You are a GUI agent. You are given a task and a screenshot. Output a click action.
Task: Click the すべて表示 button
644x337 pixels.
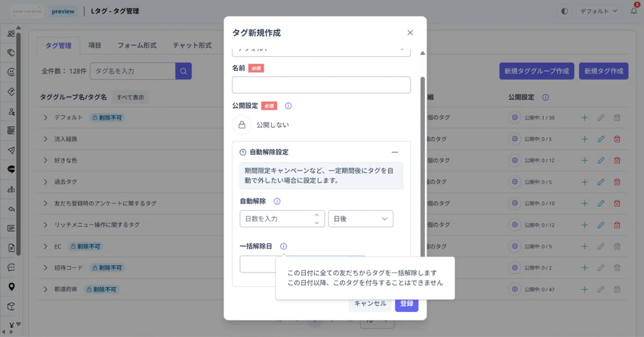(x=130, y=98)
